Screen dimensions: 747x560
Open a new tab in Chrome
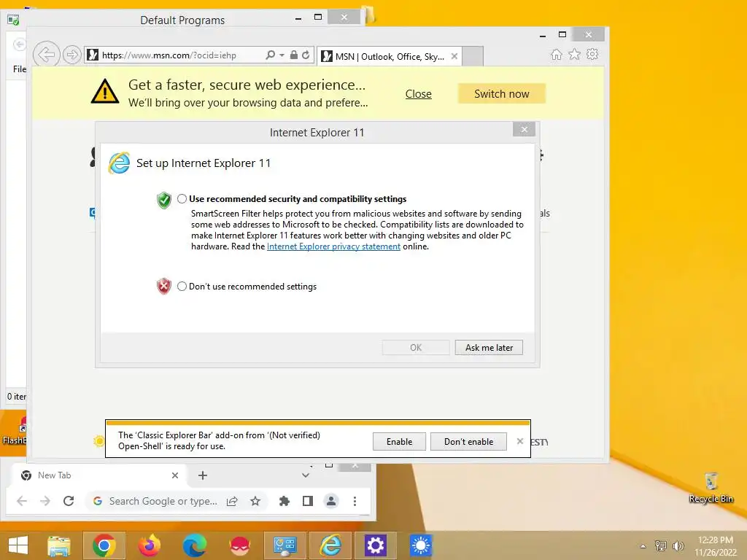point(203,475)
